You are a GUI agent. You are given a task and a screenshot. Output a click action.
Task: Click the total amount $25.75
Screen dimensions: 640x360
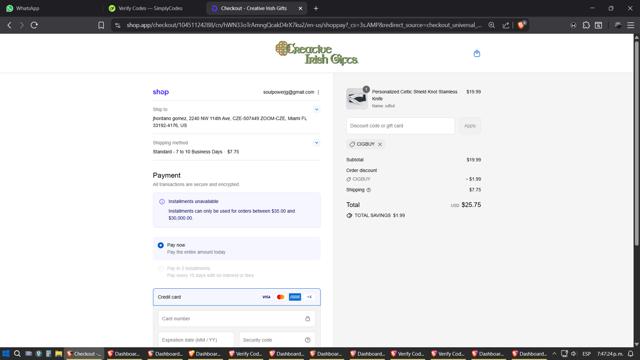tap(471, 205)
